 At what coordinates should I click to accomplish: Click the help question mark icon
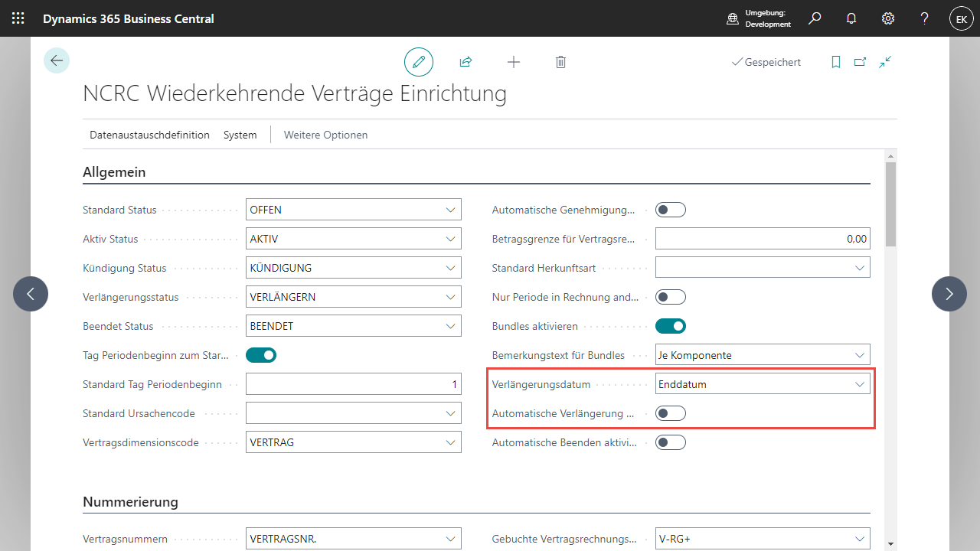(x=925, y=18)
